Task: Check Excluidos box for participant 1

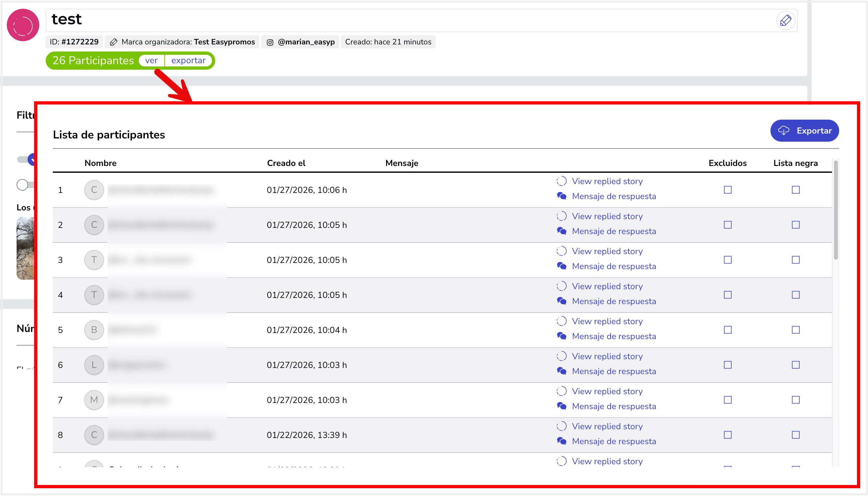Action: coord(727,190)
